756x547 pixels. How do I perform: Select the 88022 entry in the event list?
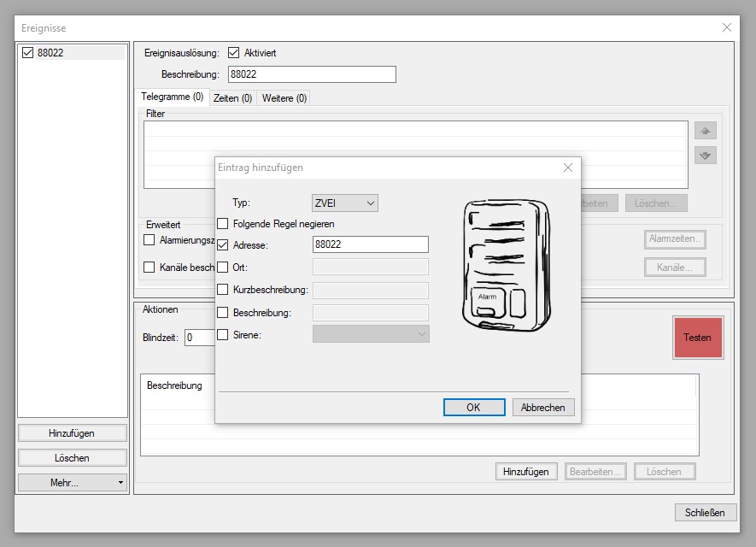[50, 53]
